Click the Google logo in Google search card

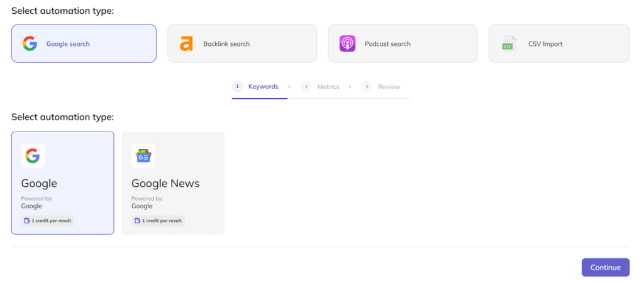point(30,43)
